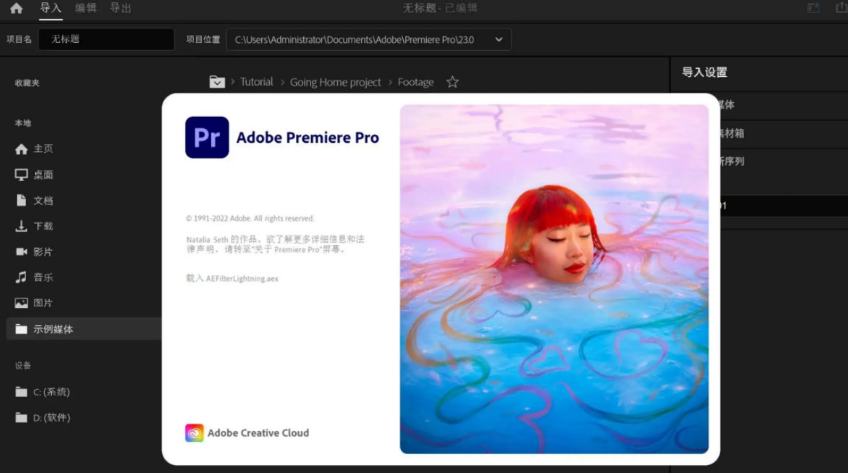Click the download icon beside 下载
Viewport: 848px width, 473px height.
point(21,226)
